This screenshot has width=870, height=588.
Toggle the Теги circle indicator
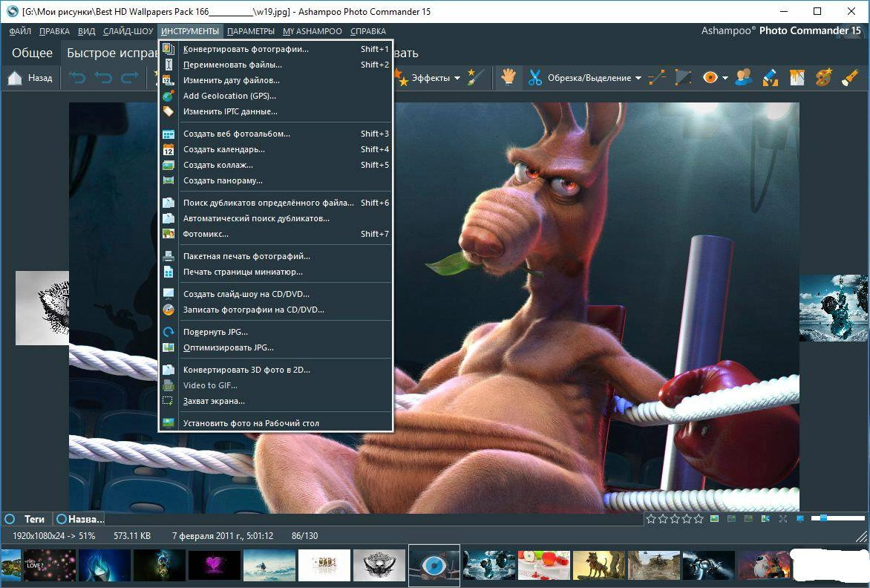[x=10, y=519]
